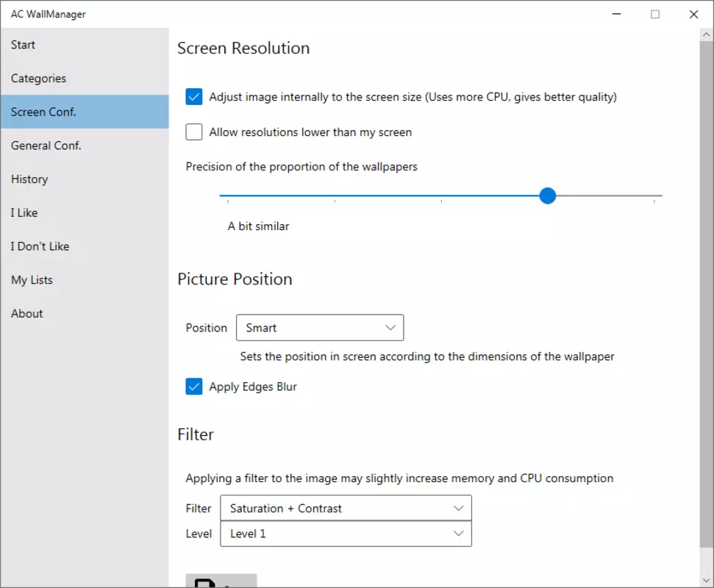The height and width of the screenshot is (588, 714).
Task: Select the I Like list
Action: [85, 212]
